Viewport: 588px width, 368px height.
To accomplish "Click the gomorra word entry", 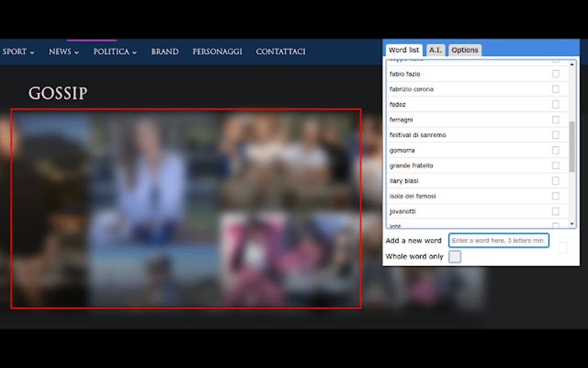I will coord(402,151).
